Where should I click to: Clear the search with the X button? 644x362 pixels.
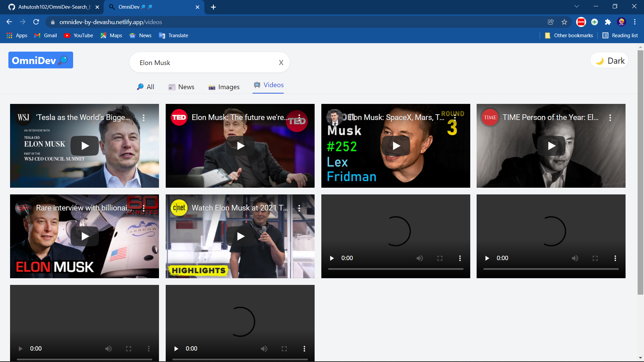[281, 62]
